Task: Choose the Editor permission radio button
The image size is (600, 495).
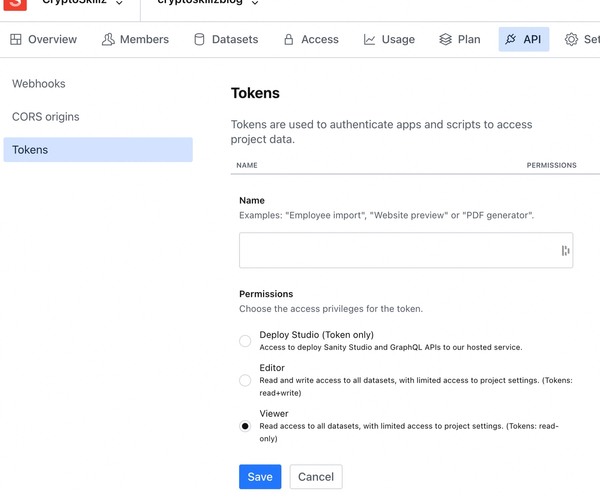Action: coord(245,380)
